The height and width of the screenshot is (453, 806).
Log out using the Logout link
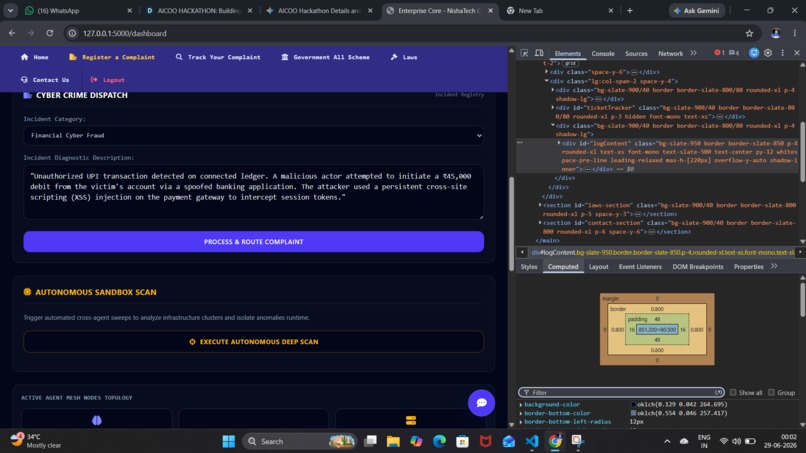(107, 80)
